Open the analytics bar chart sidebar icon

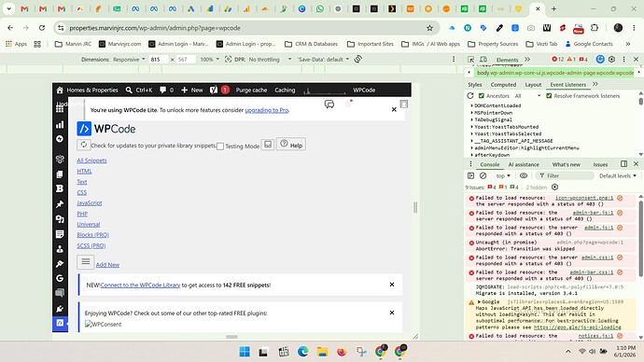click(60, 125)
